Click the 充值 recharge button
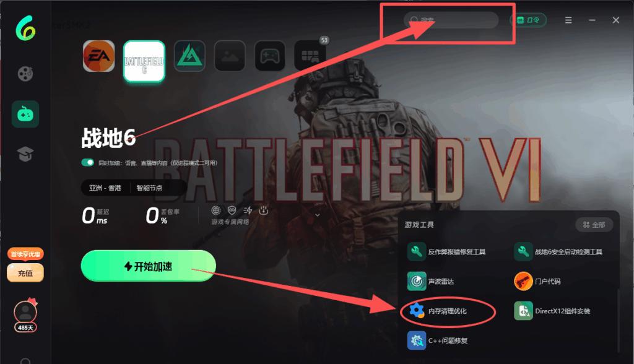634x364 pixels. click(25, 273)
